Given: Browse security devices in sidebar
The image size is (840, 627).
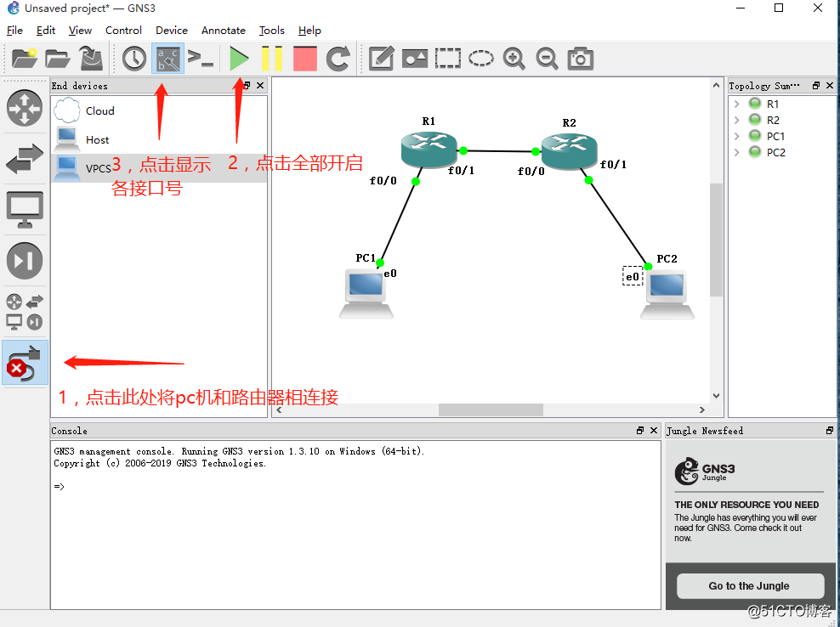Looking at the screenshot, I should coord(25,261).
